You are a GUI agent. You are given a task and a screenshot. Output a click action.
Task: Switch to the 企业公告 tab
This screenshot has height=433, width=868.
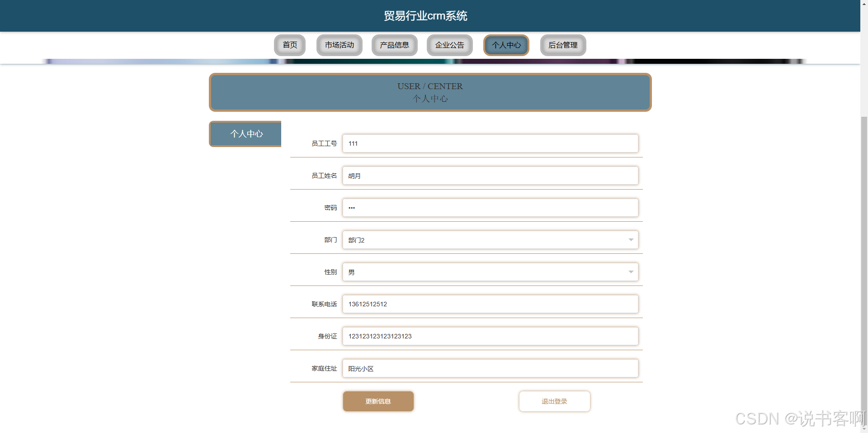pyautogui.click(x=450, y=45)
